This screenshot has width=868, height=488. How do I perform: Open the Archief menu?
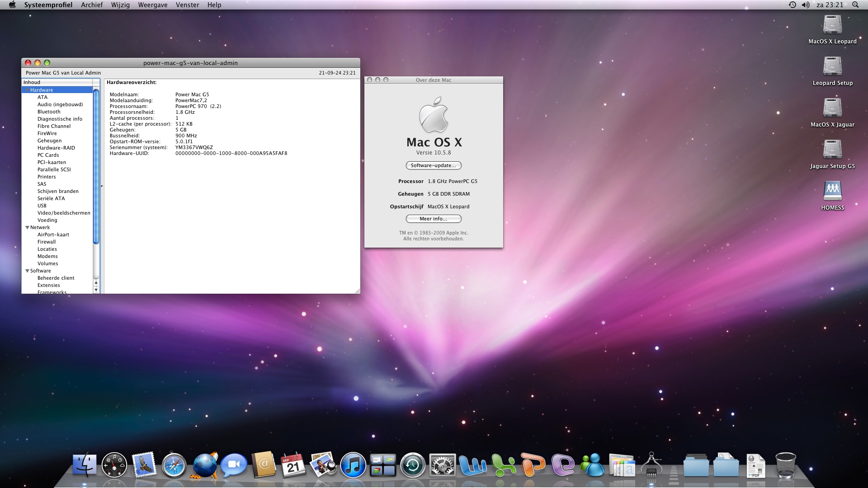92,5
